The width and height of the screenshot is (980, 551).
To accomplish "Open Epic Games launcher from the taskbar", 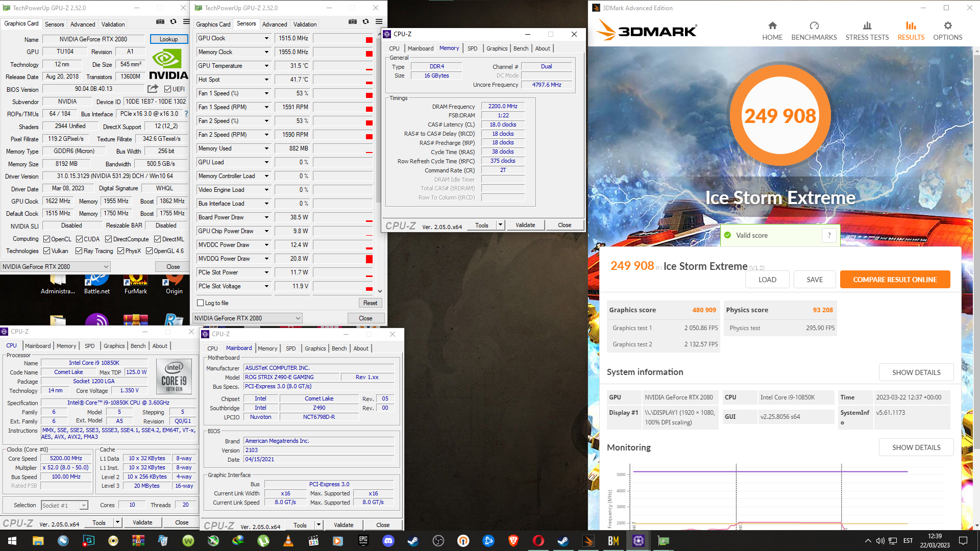I will pyautogui.click(x=363, y=541).
